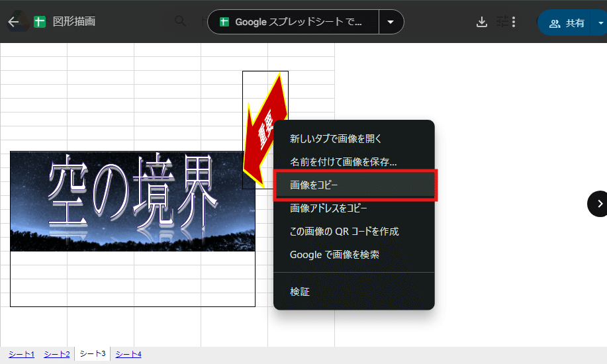Viewport: 607px width, 364px height.
Task: Expand the open-with dropdown arrow
Action: point(391,22)
